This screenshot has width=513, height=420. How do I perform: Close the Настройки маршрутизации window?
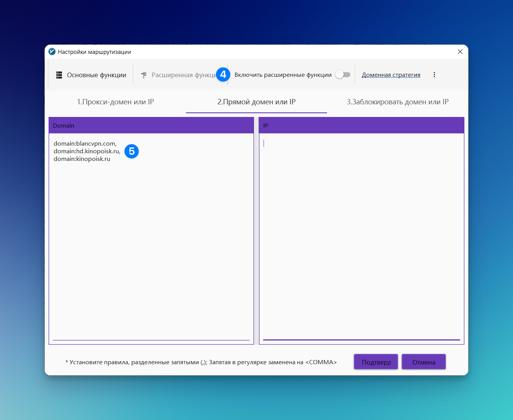pyautogui.click(x=460, y=52)
